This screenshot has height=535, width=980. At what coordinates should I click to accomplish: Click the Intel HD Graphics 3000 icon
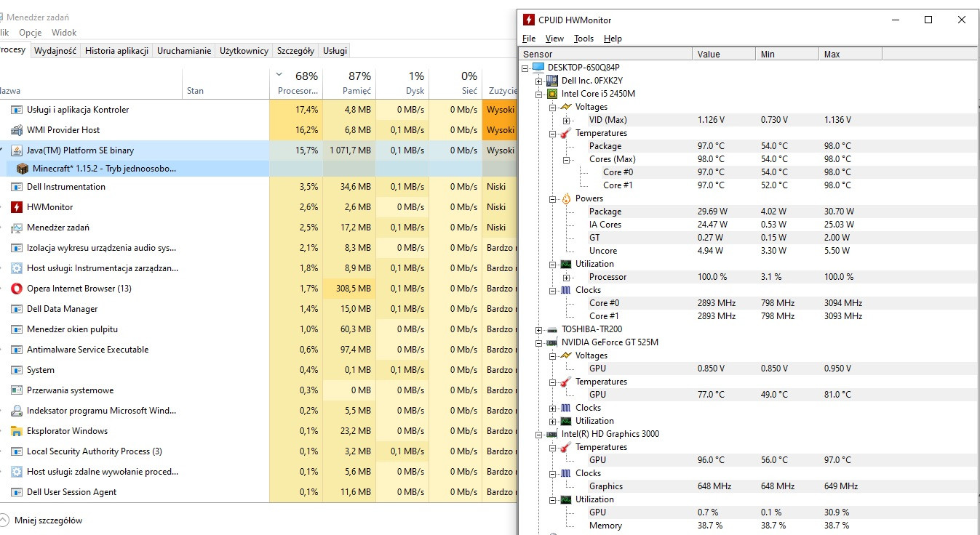(x=552, y=434)
